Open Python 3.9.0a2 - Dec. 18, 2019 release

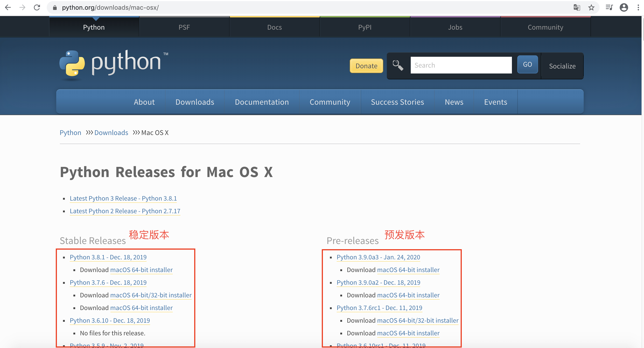[x=378, y=282]
